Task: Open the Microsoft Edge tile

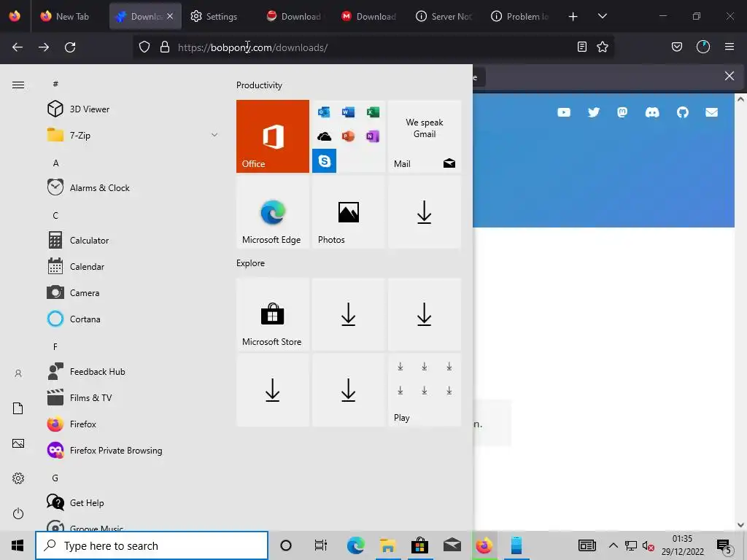Action: [x=273, y=212]
